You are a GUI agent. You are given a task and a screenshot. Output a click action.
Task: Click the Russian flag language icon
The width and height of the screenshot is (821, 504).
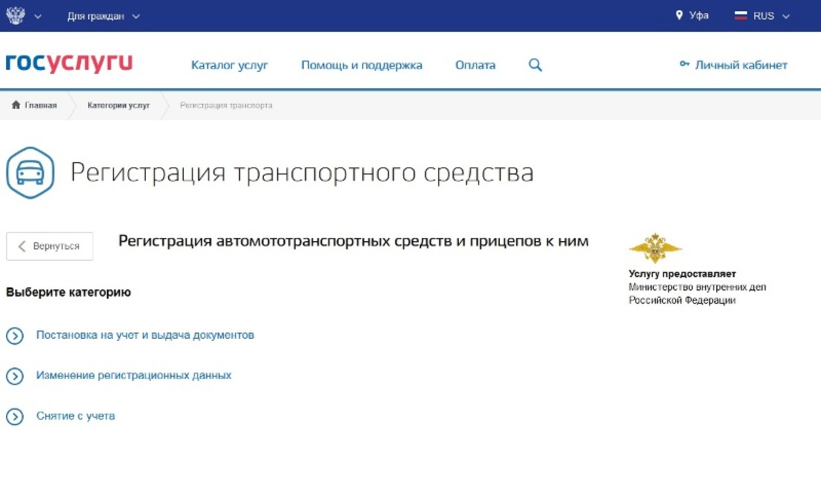click(740, 16)
